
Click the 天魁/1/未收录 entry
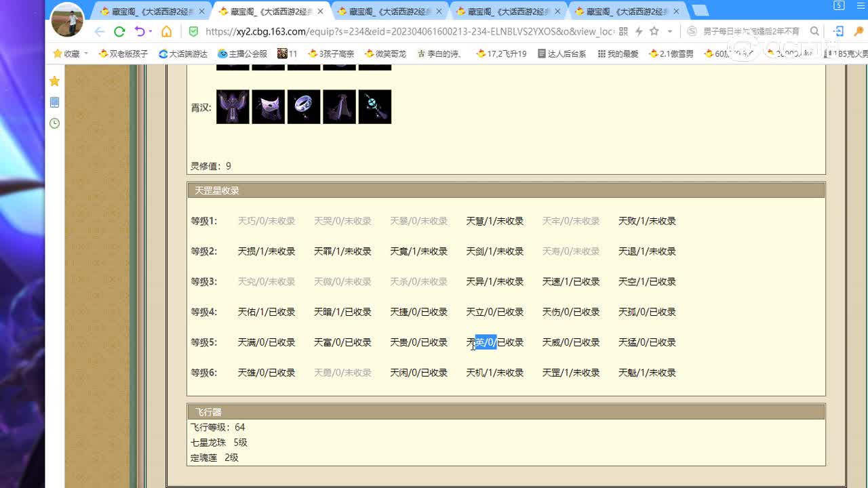pos(647,373)
